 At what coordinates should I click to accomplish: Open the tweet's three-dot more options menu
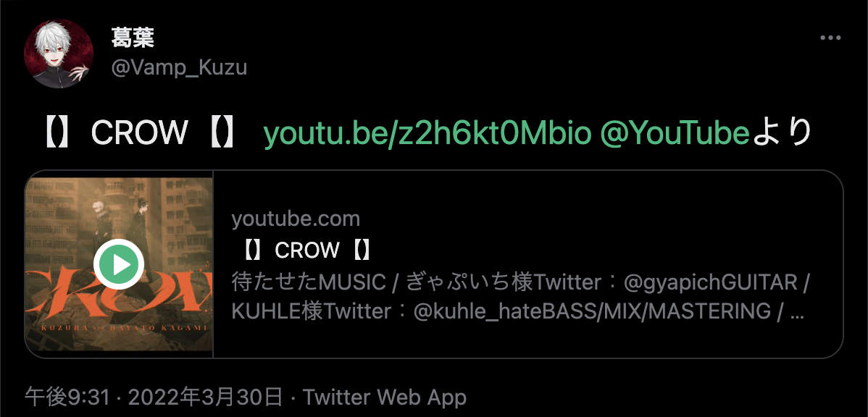[830, 38]
